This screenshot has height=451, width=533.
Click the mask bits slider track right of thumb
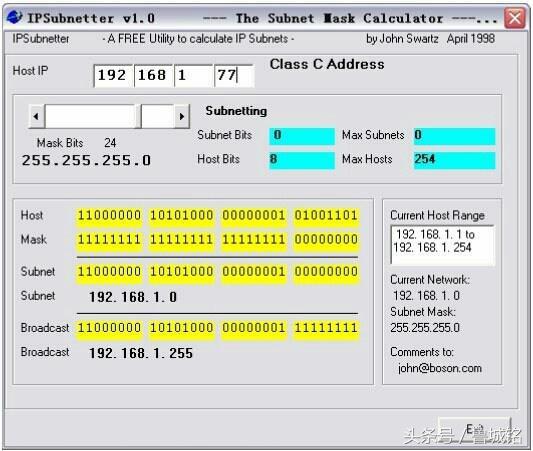tap(158, 116)
